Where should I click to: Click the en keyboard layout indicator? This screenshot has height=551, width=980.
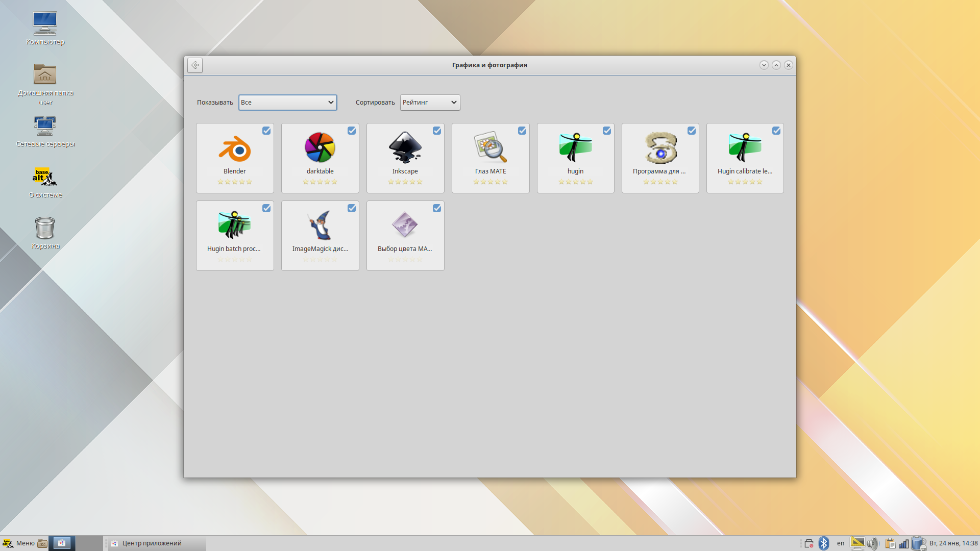(840, 543)
